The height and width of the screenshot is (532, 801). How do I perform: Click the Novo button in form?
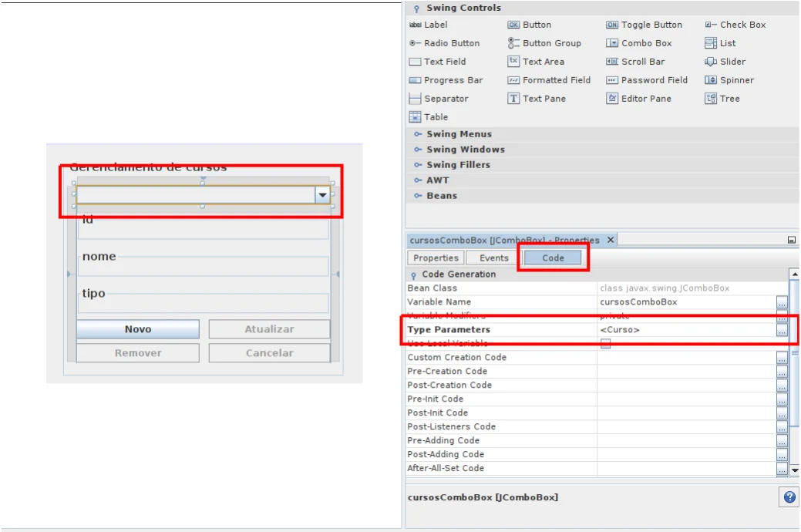coord(138,329)
